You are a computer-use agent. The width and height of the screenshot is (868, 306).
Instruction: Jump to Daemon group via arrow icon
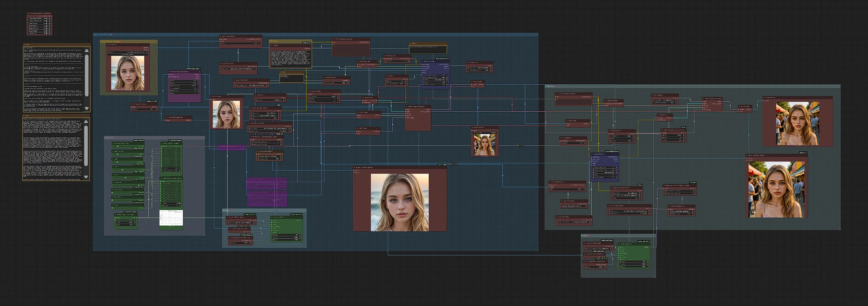point(49,28)
